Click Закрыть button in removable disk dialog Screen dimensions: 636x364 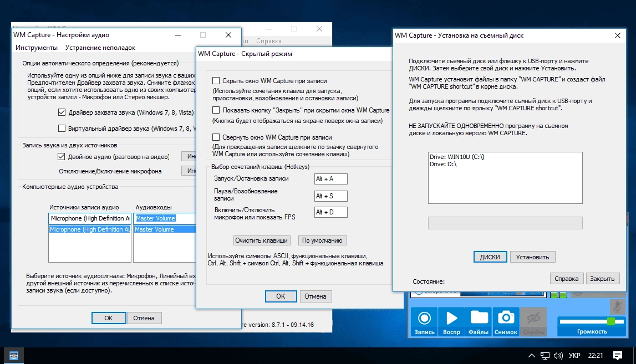tap(602, 279)
